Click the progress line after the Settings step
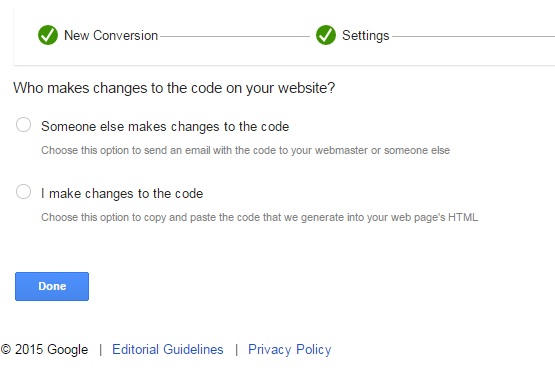The width and height of the screenshot is (555, 378). tap(473, 36)
